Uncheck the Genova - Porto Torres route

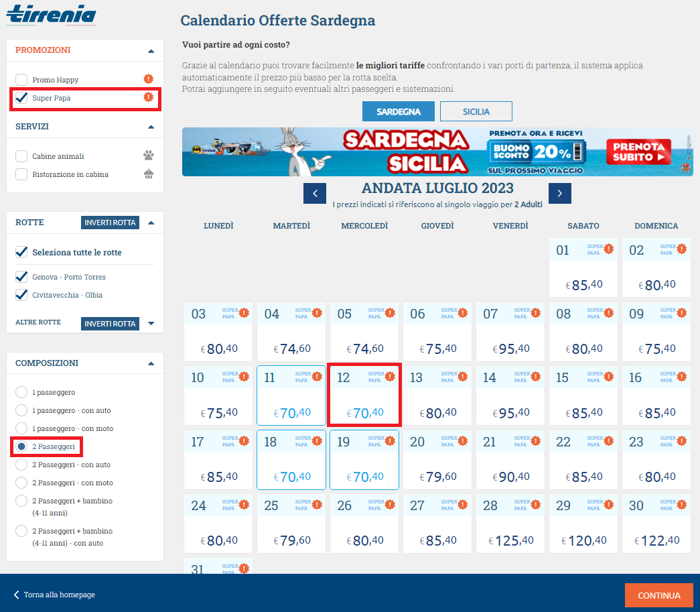pos(21,277)
